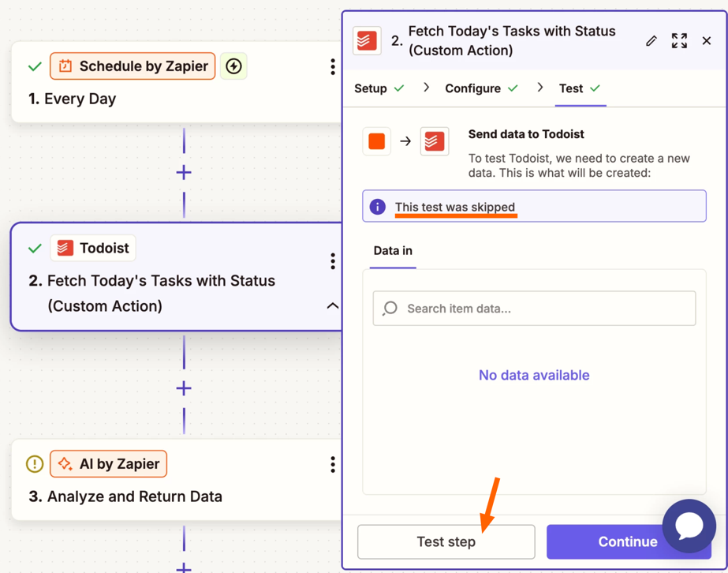The height and width of the screenshot is (573, 728).
Task: Switch to the Configure tab
Action: coord(481,88)
